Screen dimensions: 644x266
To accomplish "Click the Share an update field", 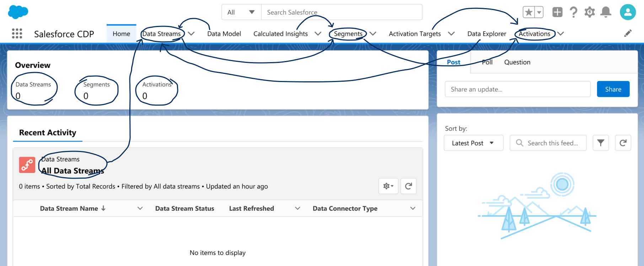I will (517, 89).
